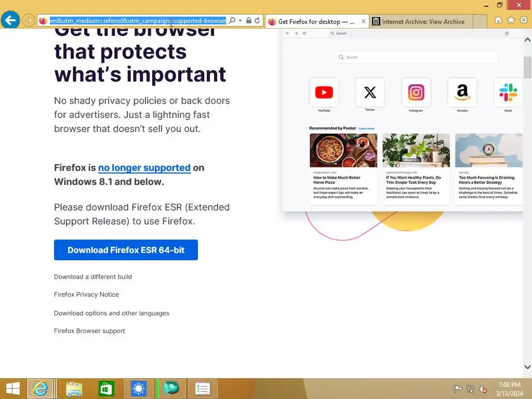532x399 pixels.
Task: Click Download Firefox ESR 64-bit button
Action: 126,250
